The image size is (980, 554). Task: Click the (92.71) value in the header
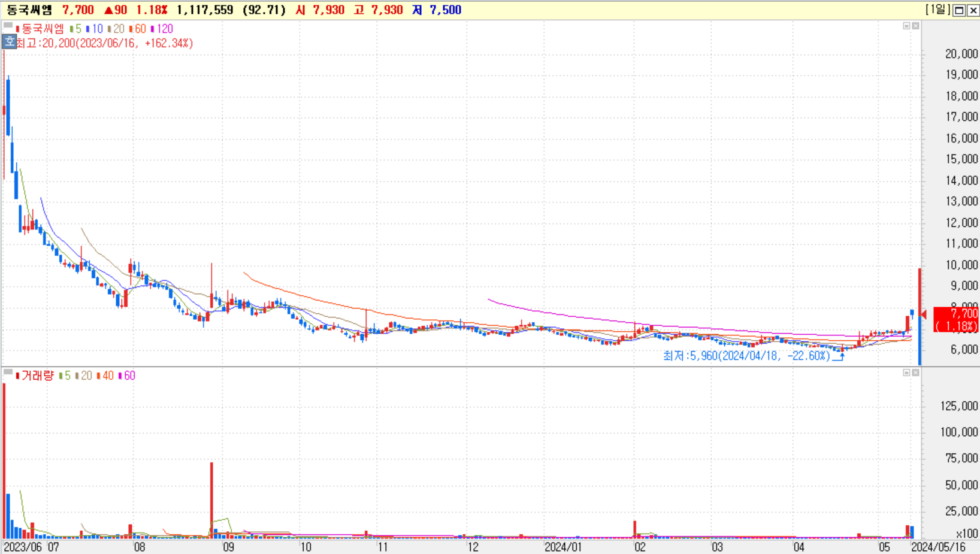coord(264,10)
